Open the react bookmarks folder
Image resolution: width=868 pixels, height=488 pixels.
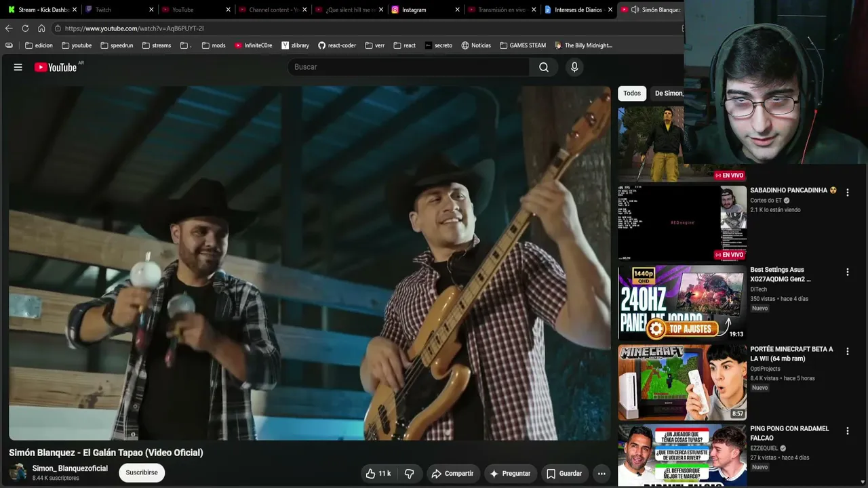(405, 45)
